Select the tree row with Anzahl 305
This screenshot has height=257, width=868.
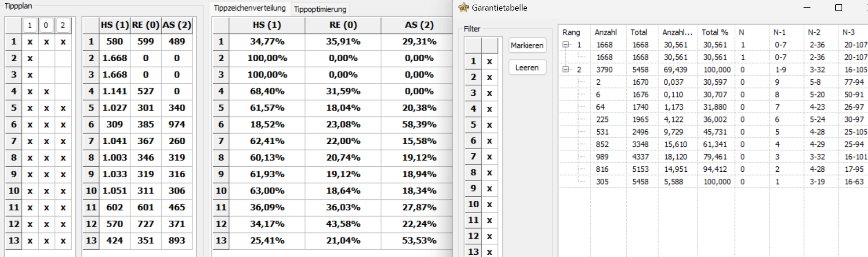pyautogui.click(x=713, y=181)
